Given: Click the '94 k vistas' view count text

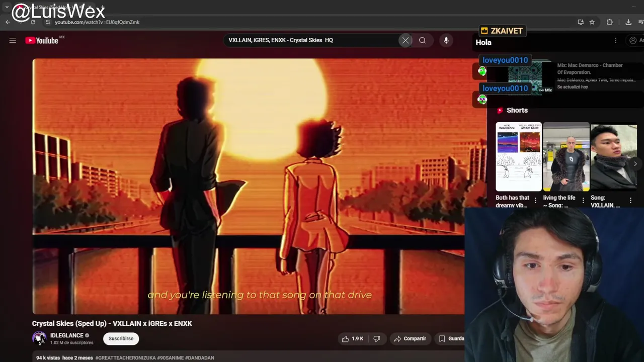Looking at the screenshot, I should [48, 358].
